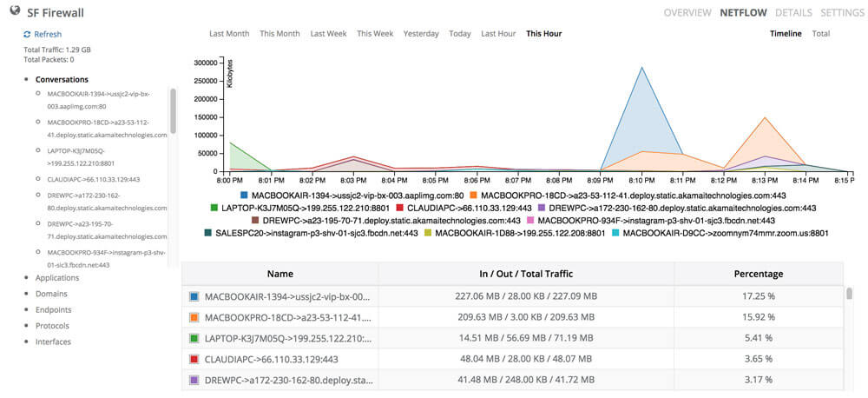Click the globe icon beside SF Firewall
The height and width of the screenshot is (398, 868).
(x=15, y=12)
